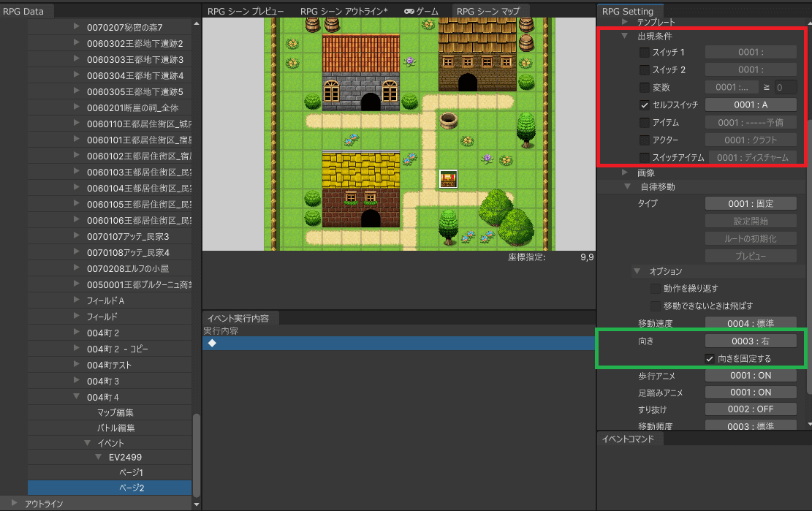This screenshot has height=511, width=812.
Task: Toggle the 向きを固定する checkbox
Action: pyautogui.click(x=709, y=358)
